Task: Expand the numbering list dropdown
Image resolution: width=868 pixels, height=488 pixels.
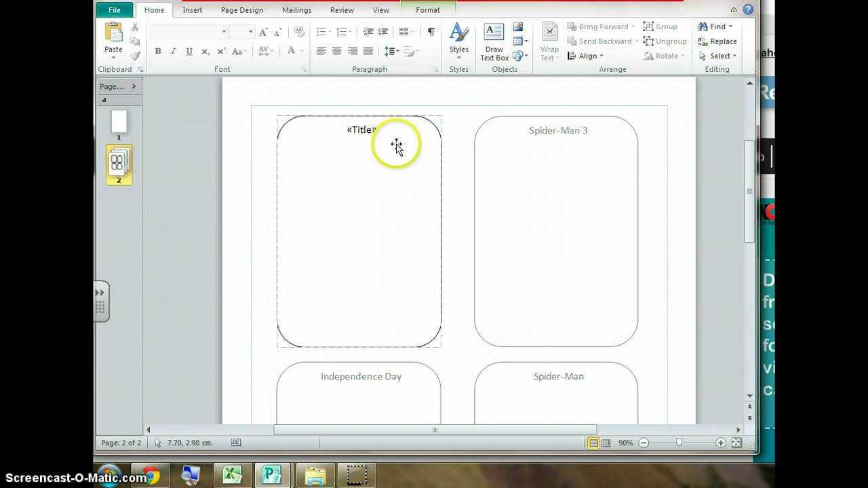Action: click(349, 32)
